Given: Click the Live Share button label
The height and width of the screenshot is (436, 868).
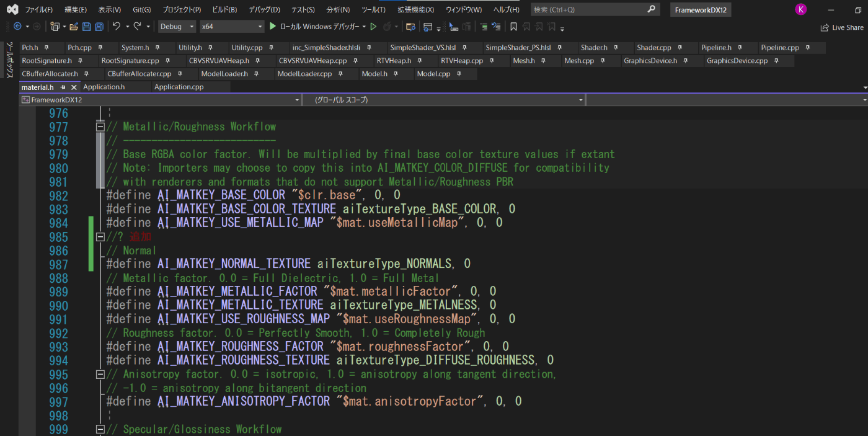Looking at the screenshot, I should click(848, 27).
